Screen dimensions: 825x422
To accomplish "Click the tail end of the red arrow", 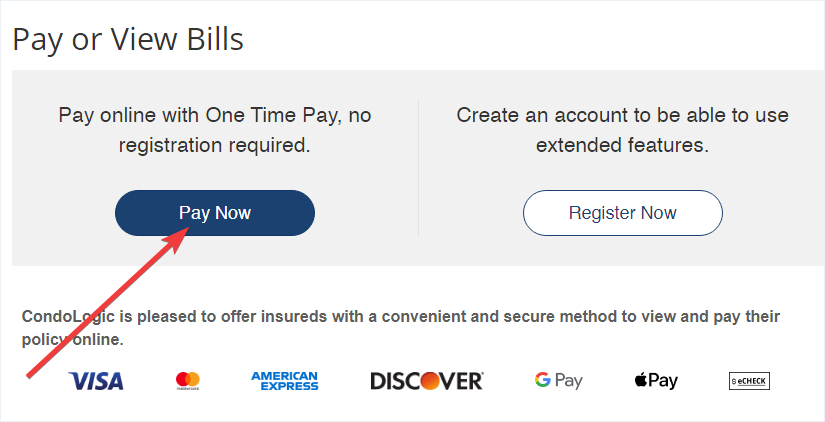I will [x=28, y=376].
